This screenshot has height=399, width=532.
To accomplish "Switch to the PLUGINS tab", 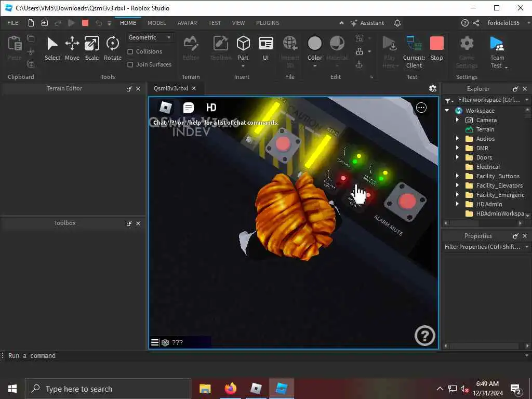I will [268, 23].
